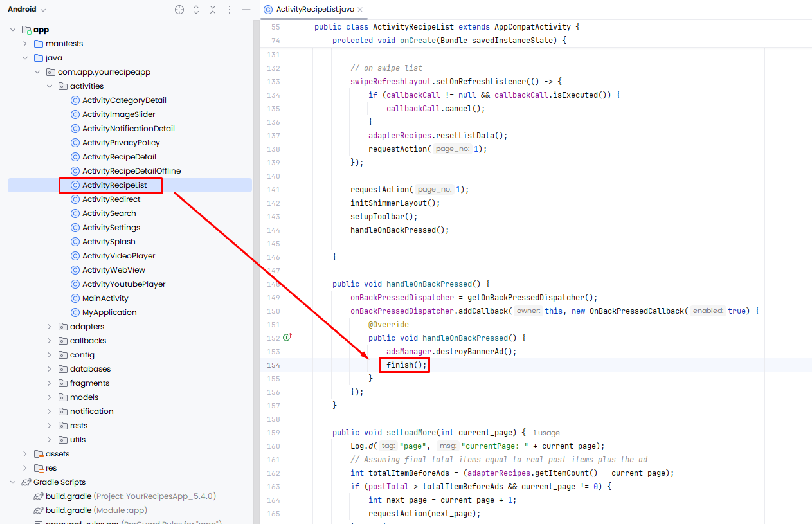The image size is (812, 524).
Task: Expand the callbacks package
Action: click(50, 341)
